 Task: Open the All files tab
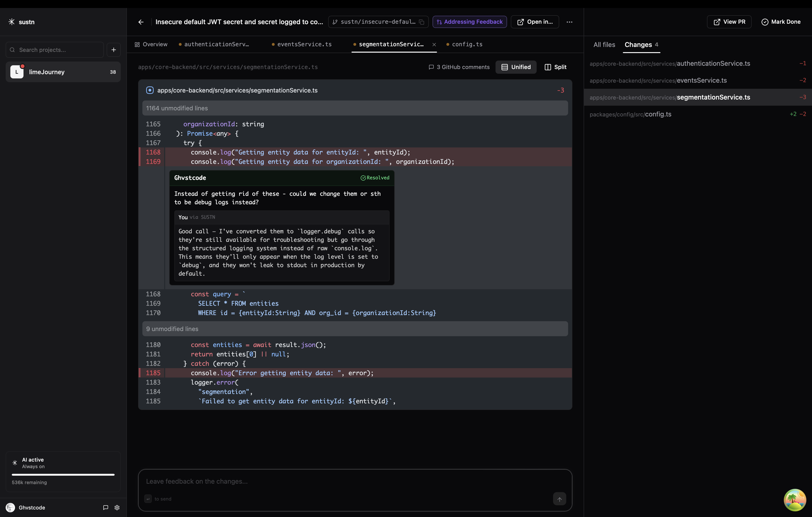pyautogui.click(x=604, y=44)
